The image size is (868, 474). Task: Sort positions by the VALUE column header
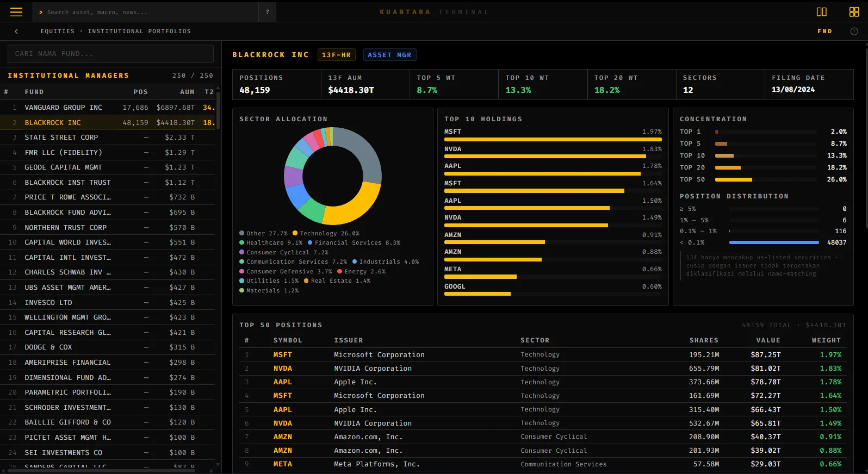[x=768, y=340]
